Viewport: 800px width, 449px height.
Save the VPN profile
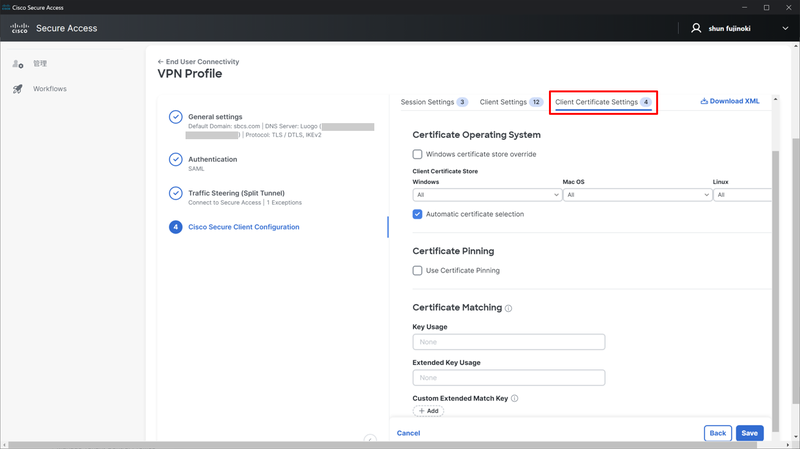click(x=749, y=433)
